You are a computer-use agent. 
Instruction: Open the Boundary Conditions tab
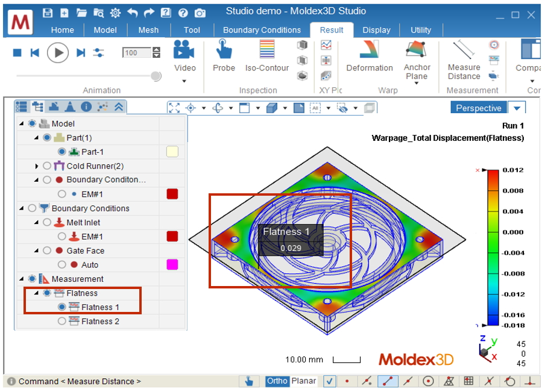pyautogui.click(x=262, y=30)
